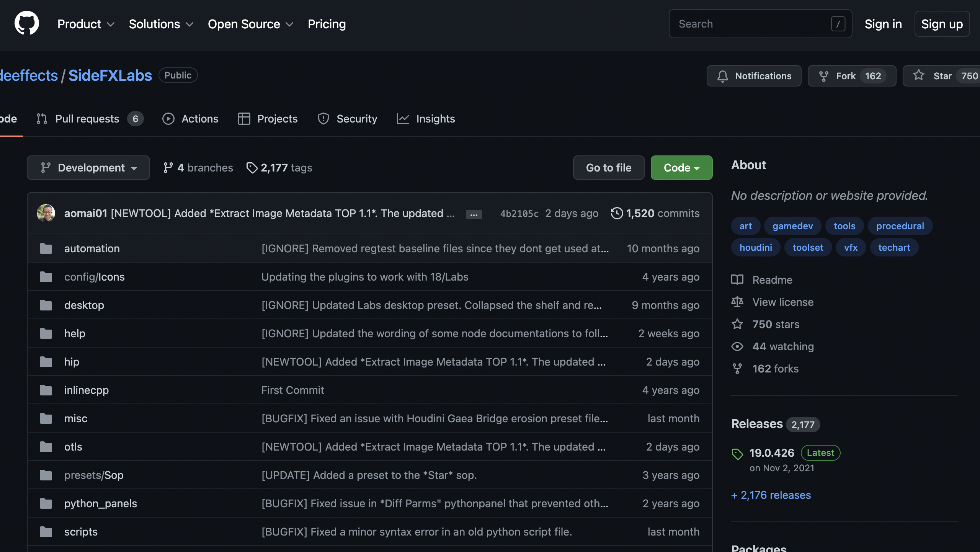Screen dimensions: 980x552
Task: Click the GitHub Octocat logo
Action: [x=26, y=24]
